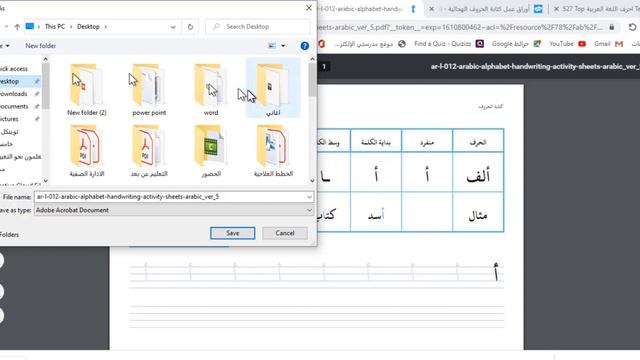Open the New folder (2) folder

click(87, 90)
